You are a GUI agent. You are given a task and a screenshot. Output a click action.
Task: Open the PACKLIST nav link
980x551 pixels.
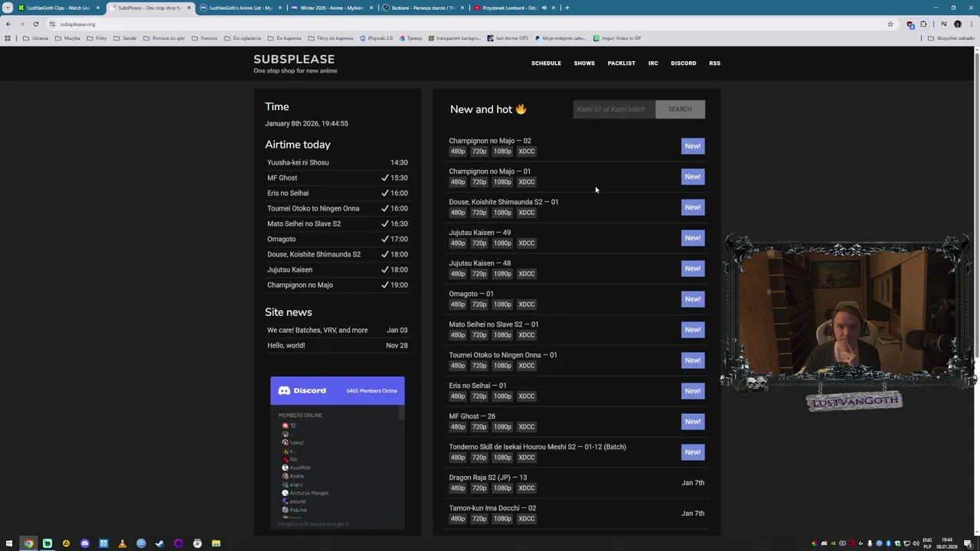click(621, 64)
